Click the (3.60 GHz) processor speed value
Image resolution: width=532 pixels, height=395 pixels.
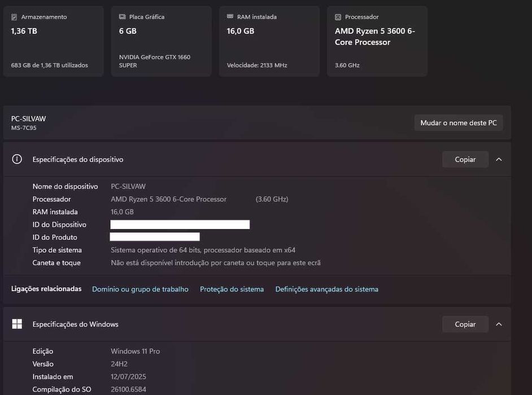coord(272,199)
